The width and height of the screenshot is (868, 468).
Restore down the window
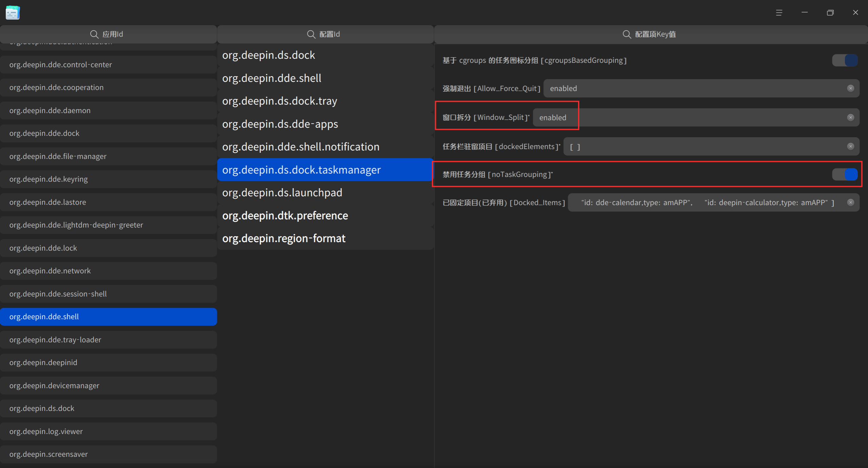tap(830, 13)
